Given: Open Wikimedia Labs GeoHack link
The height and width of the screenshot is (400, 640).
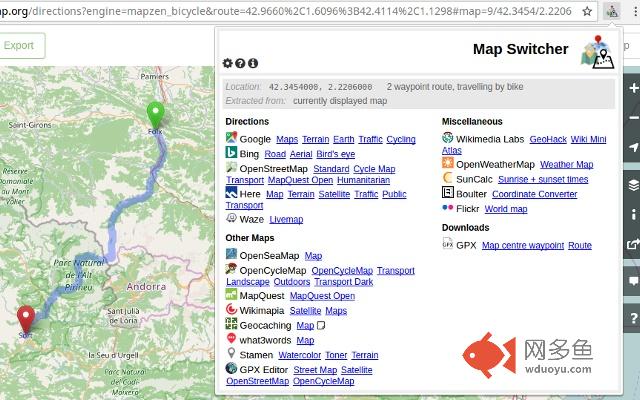Looking at the screenshot, I should (x=548, y=140).
